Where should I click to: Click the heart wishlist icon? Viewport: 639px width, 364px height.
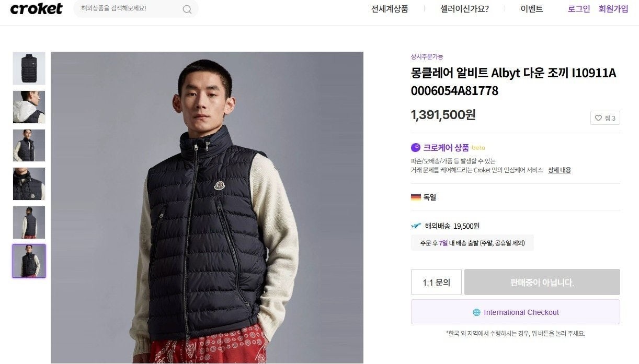coord(598,119)
